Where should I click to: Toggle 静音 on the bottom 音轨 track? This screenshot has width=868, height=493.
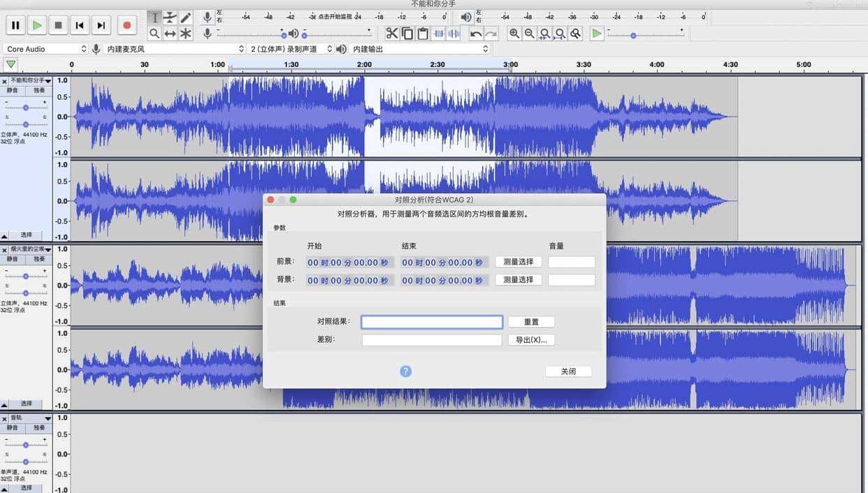click(13, 427)
